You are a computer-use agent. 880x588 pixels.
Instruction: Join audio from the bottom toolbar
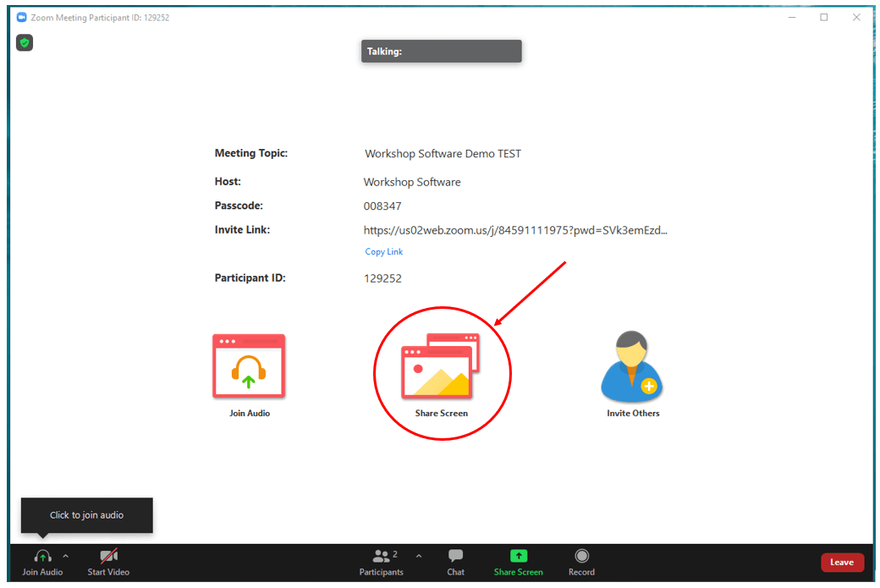coord(42,563)
